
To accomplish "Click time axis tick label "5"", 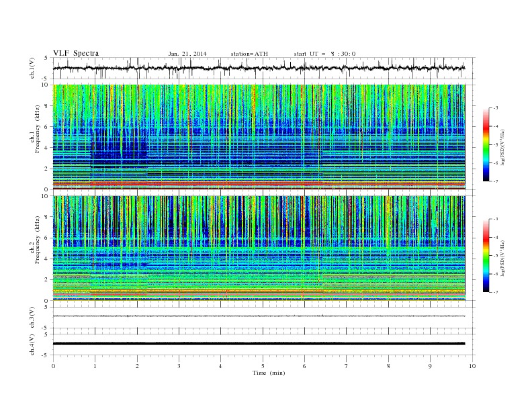I will click(263, 366).
